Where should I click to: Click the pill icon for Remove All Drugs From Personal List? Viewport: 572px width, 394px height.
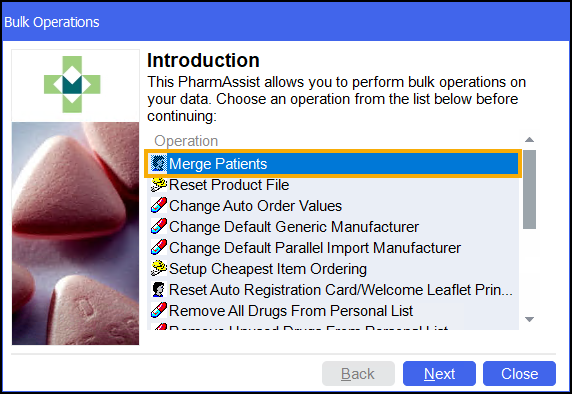[x=159, y=310]
